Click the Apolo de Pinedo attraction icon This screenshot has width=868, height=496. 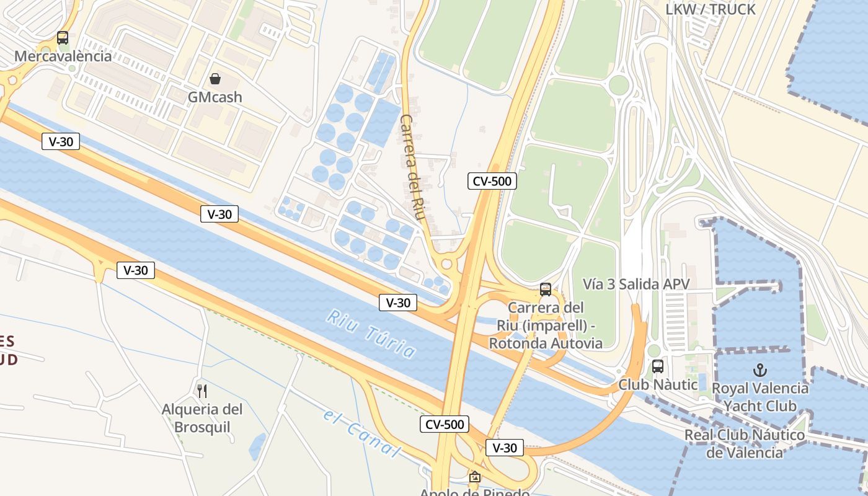coord(475,477)
